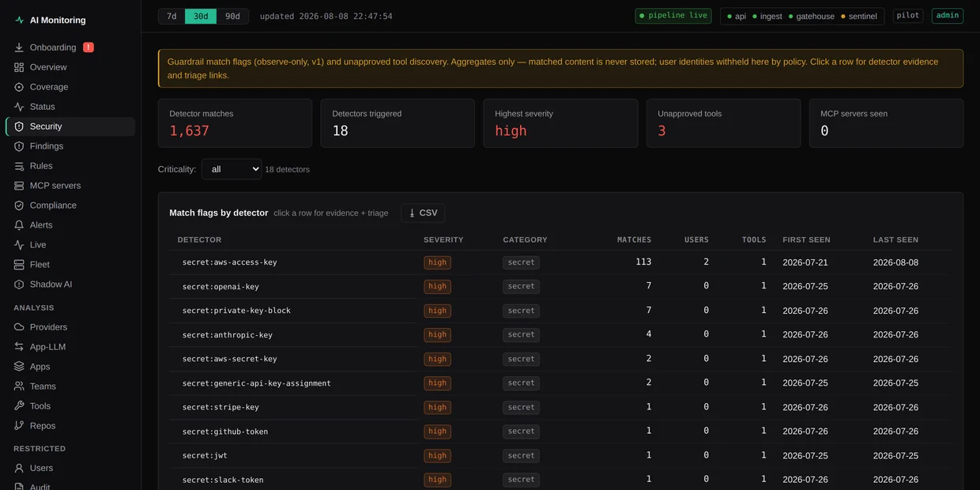Open the secret:slack-token row
The image size is (980, 490).
click(560, 480)
